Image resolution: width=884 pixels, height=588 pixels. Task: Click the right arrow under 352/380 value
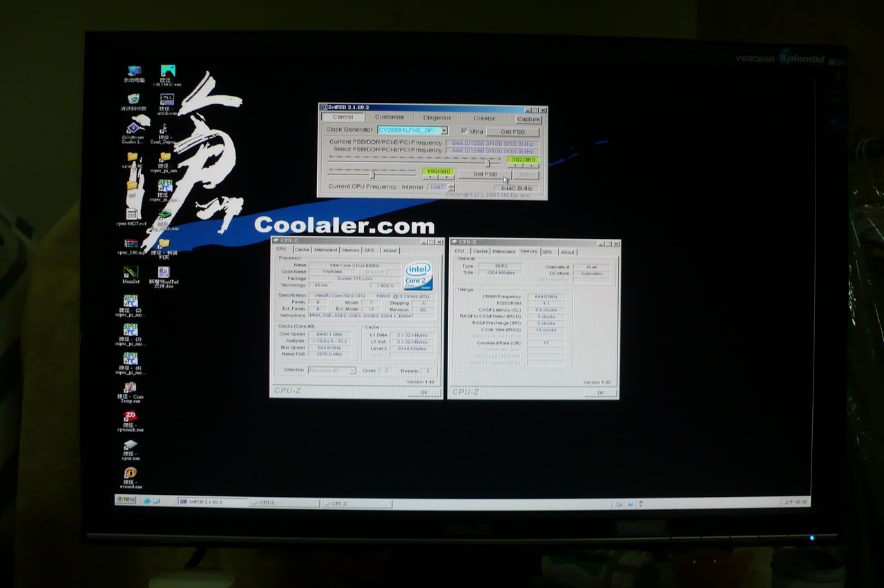[x=531, y=166]
